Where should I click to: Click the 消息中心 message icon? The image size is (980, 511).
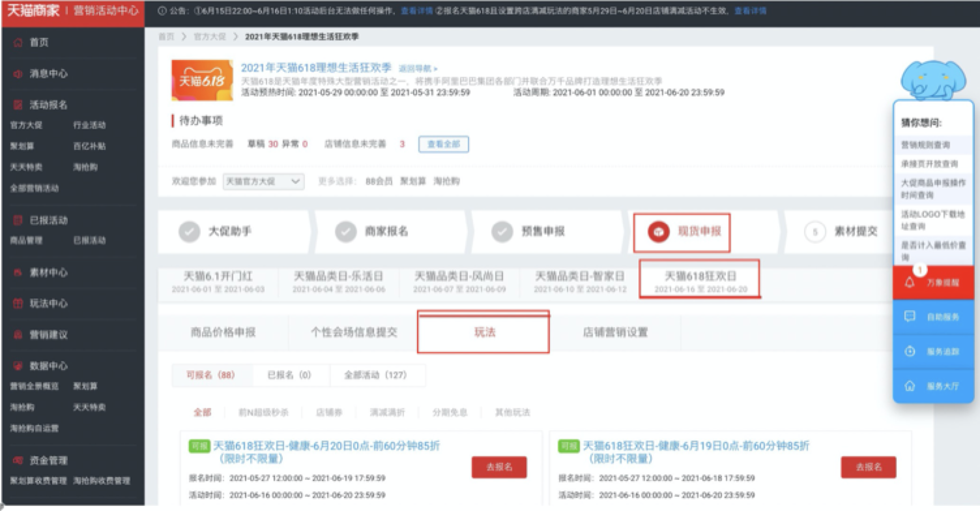click(18, 74)
